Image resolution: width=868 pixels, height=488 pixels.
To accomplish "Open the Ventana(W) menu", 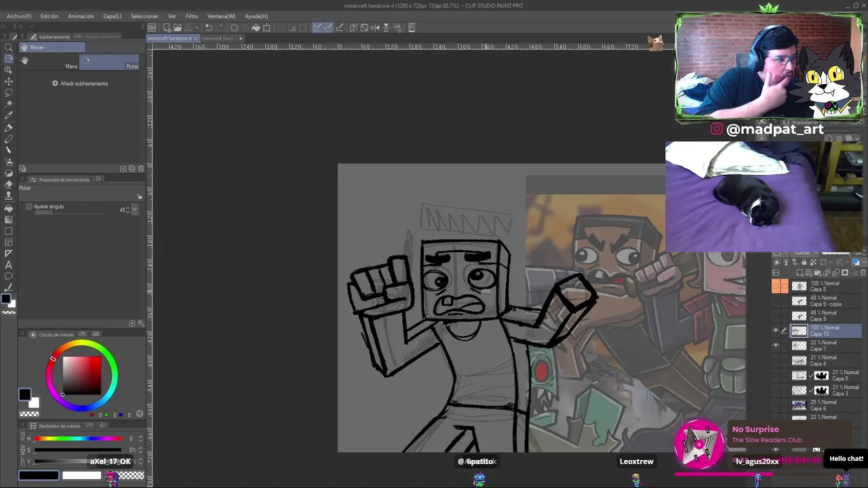I will click(221, 16).
